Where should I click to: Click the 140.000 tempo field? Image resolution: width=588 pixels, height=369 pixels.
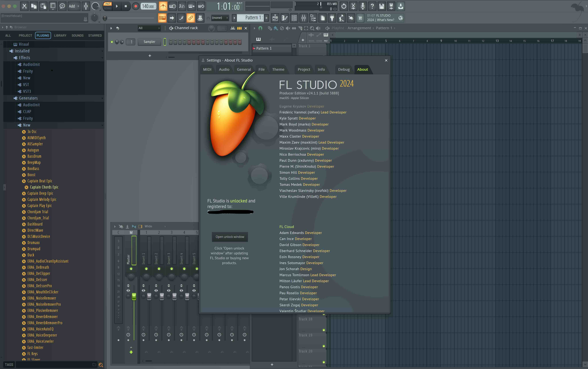(x=148, y=6)
